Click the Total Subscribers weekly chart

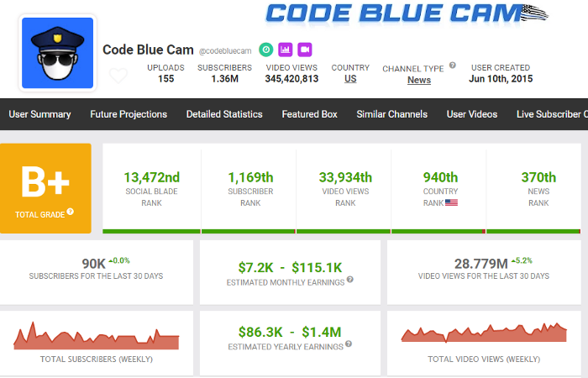[97, 336]
